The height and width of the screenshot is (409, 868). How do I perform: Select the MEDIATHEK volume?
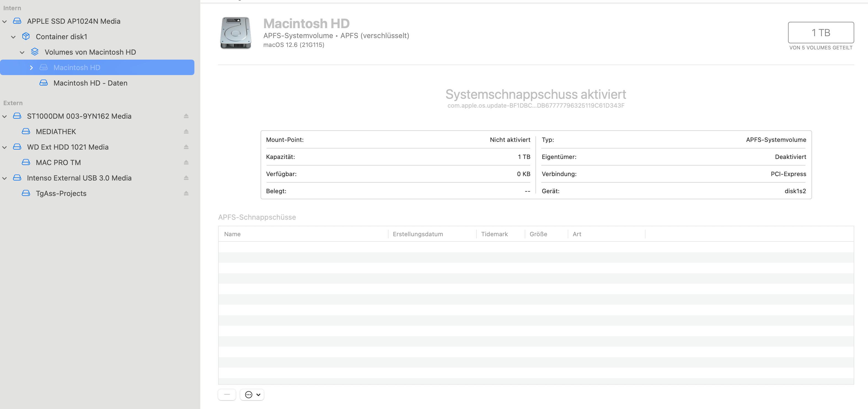click(56, 131)
